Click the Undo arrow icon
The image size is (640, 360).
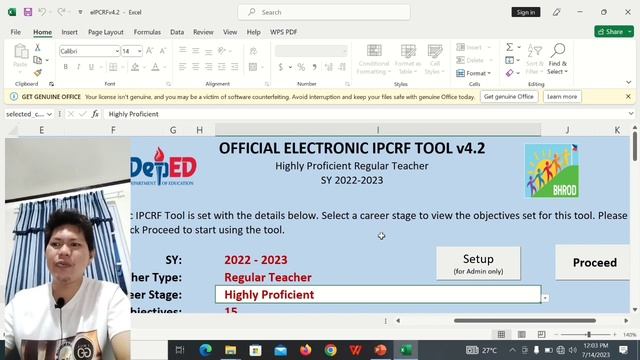point(42,12)
